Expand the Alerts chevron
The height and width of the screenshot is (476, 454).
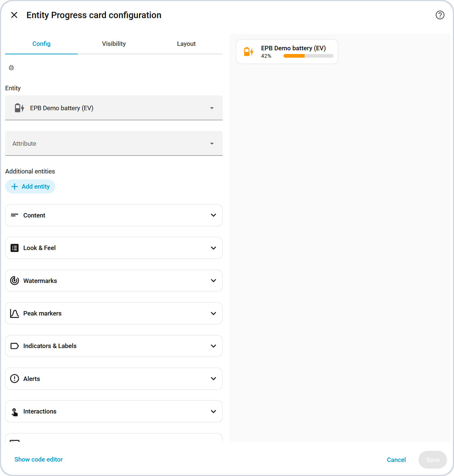coord(213,379)
